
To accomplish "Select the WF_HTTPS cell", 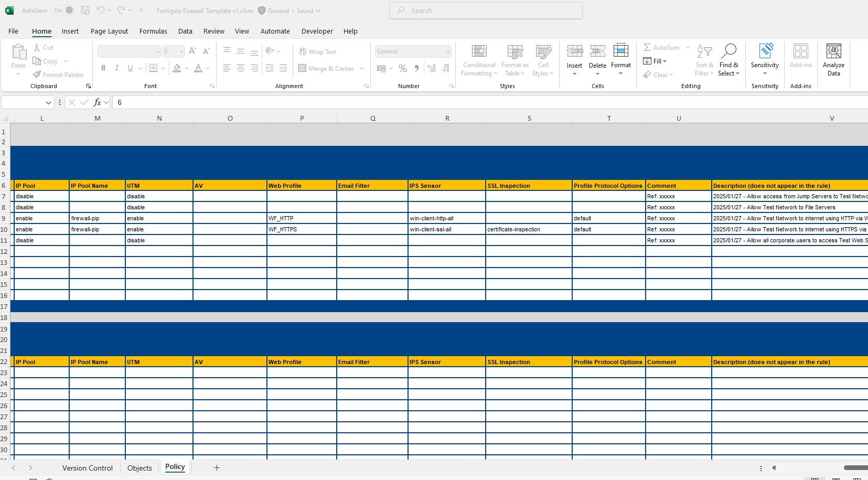I will (x=302, y=229).
